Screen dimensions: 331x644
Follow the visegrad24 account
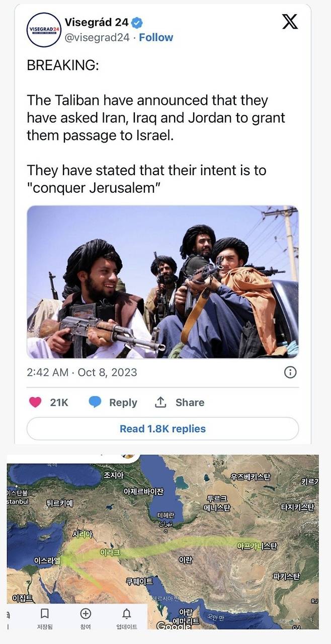pos(156,37)
